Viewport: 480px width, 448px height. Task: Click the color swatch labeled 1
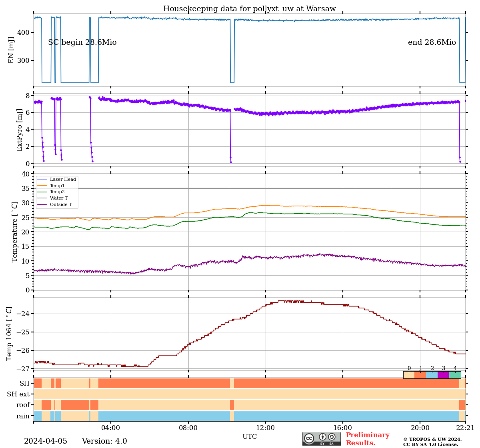pos(420,375)
